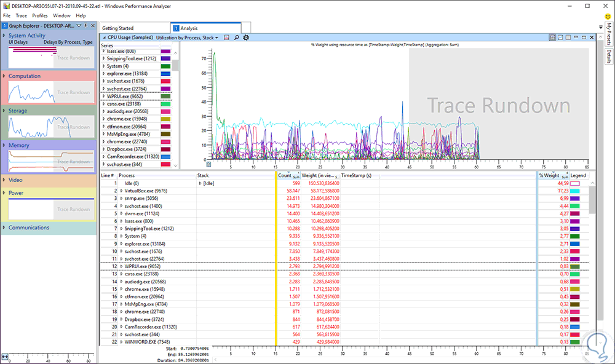Image resolution: width=615 pixels, height=364 pixels.
Task: Sort by the Count column header
Action: tap(284, 175)
